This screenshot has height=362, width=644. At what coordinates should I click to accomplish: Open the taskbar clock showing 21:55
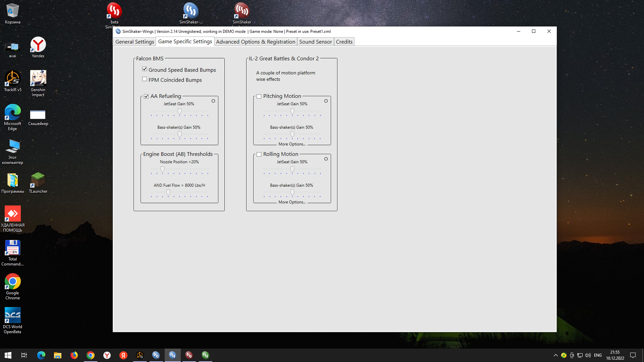615,355
